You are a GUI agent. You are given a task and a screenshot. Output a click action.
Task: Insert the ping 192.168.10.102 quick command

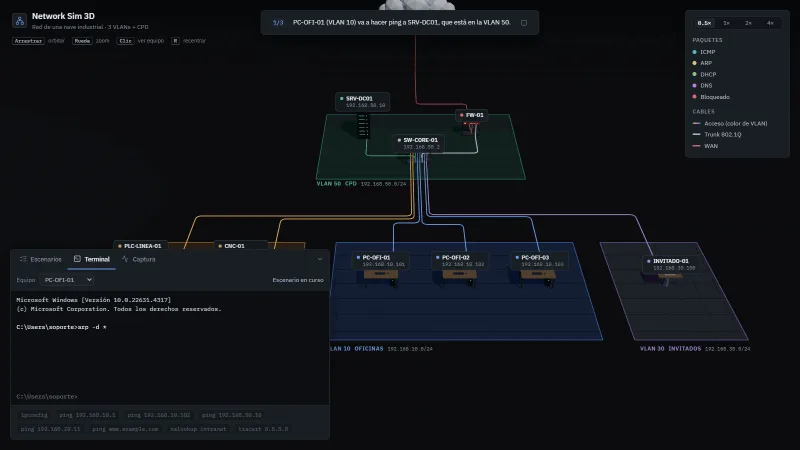pos(159,415)
